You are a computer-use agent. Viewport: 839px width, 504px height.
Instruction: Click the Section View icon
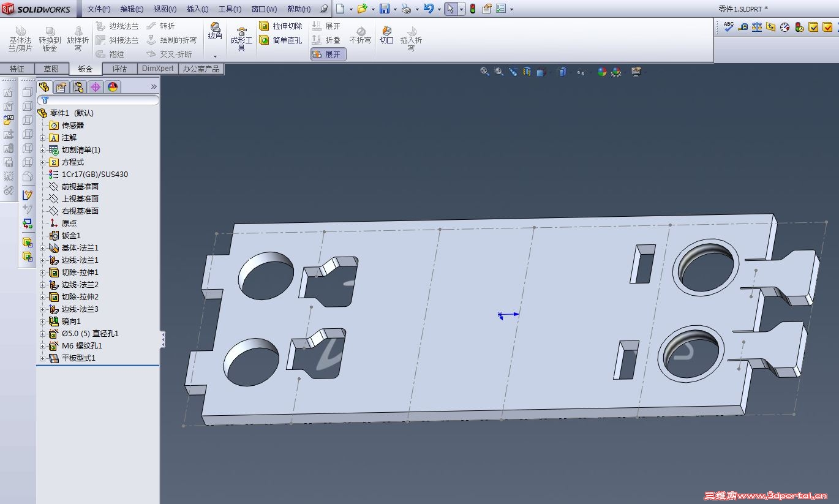coord(527,72)
